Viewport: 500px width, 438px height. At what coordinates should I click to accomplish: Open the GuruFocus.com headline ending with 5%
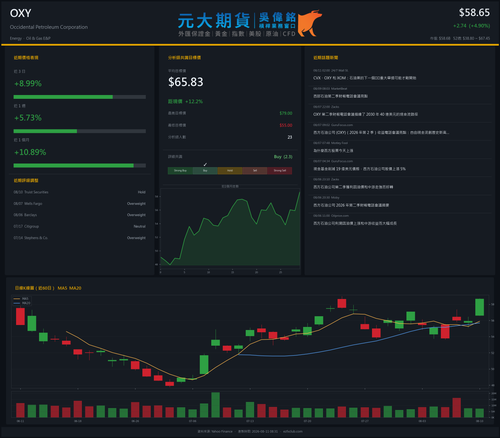[x=359, y=169]
